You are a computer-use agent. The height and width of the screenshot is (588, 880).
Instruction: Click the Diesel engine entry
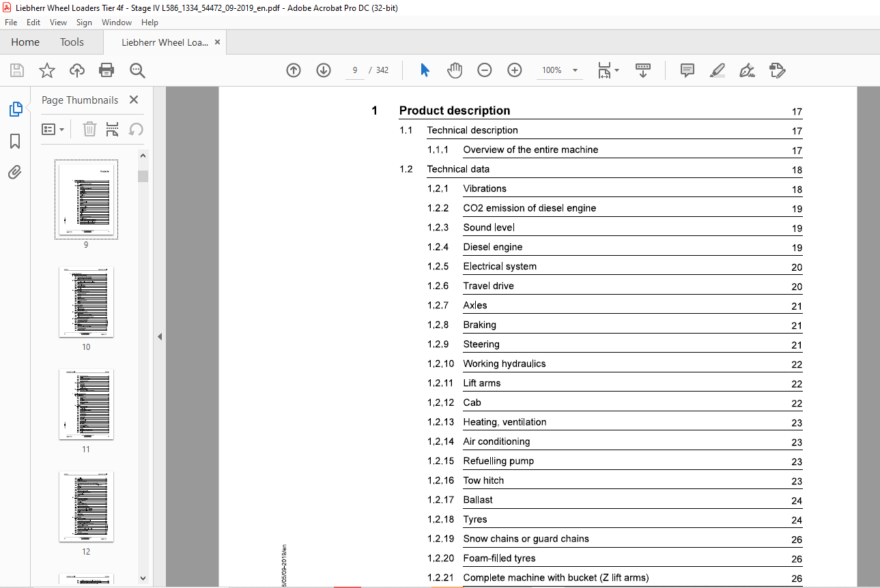pyautogui.click(x=493, y=247)
